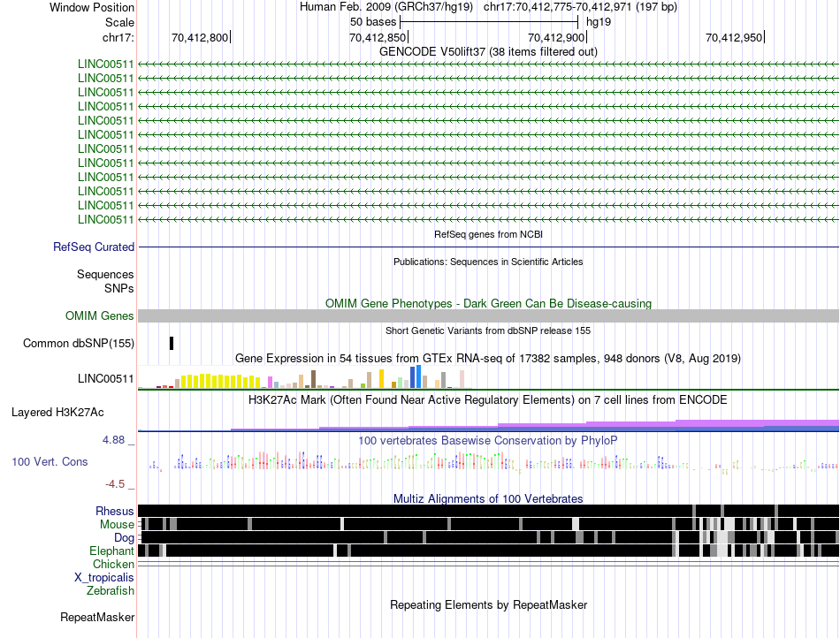Click the Common dbSNP(155) variant marker

click(x=172, y=343)
